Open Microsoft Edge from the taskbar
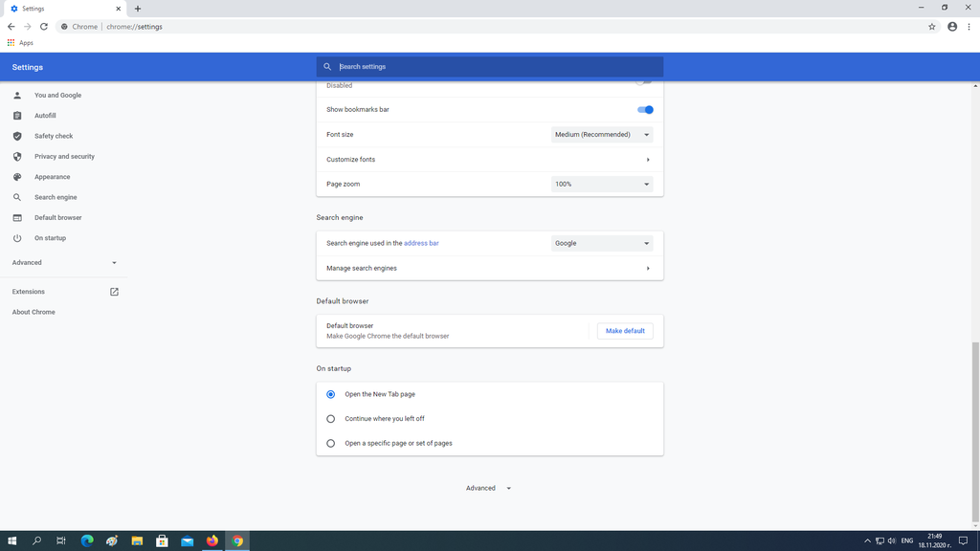980x551 pixels. click(87, 540)
